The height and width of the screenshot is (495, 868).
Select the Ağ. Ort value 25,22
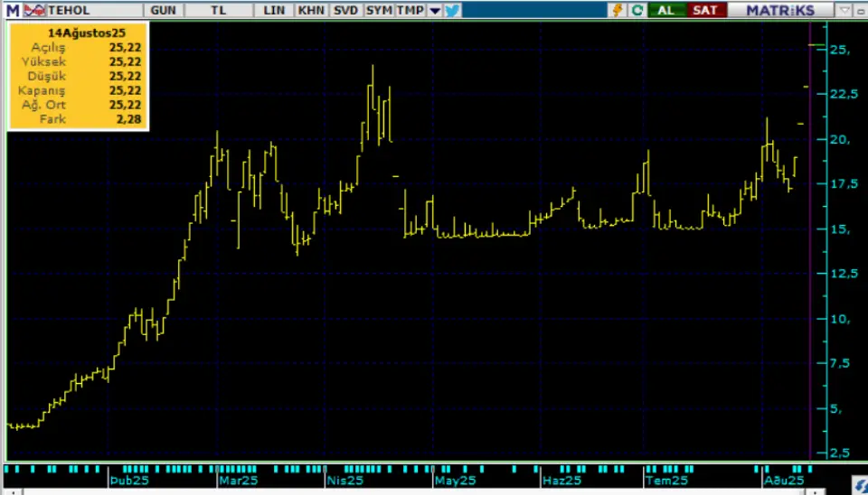pos(125,105)
